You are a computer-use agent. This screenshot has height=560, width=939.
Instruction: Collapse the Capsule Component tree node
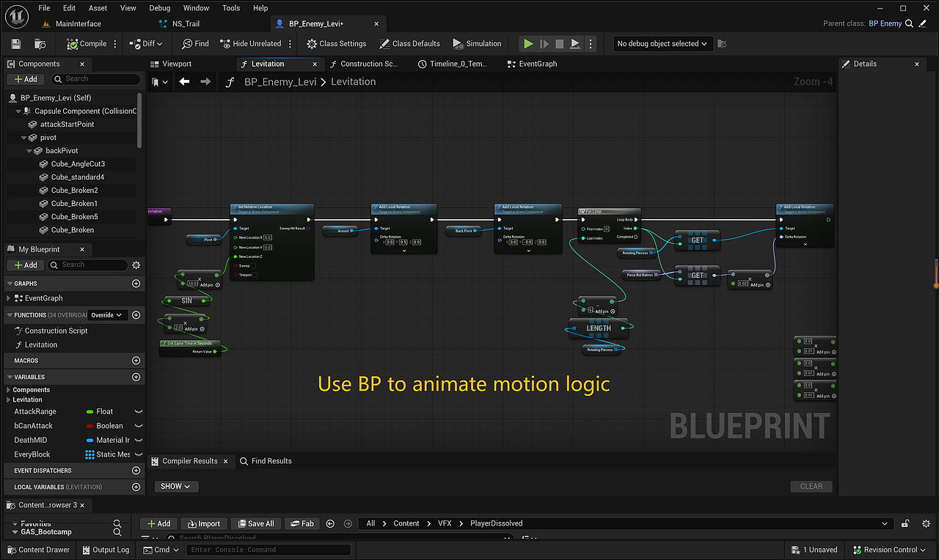click(x=19, y=111)
